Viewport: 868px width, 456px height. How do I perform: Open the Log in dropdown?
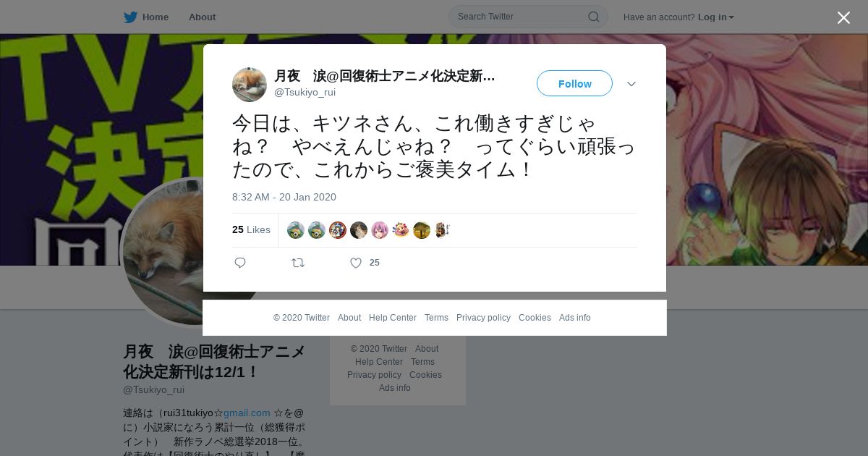(715, 17)
